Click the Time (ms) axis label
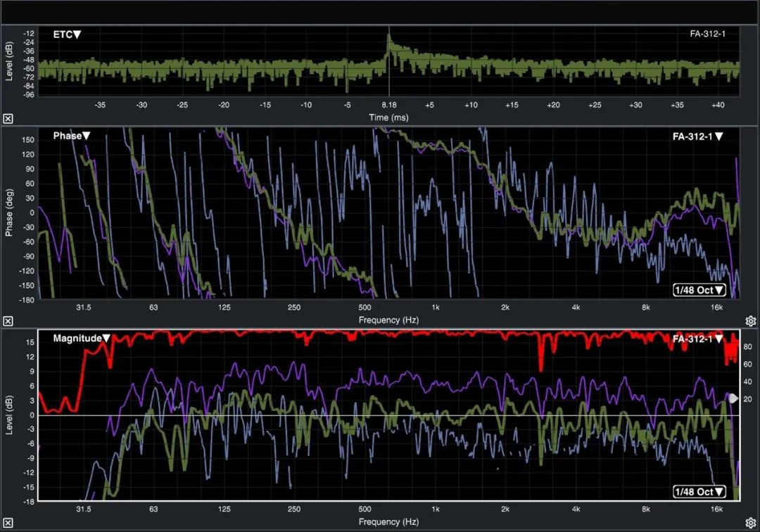This screenshot has height=532, width=760. [x=388, y=118]
